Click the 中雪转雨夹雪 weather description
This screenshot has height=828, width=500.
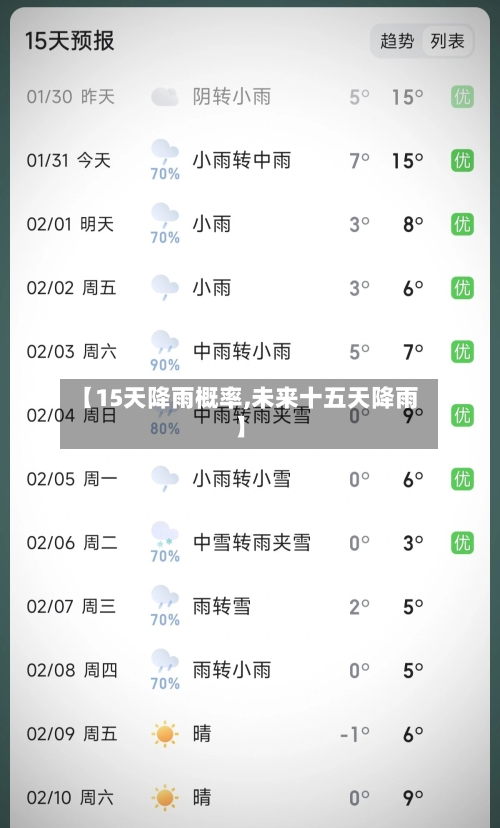tap(252, 543)
